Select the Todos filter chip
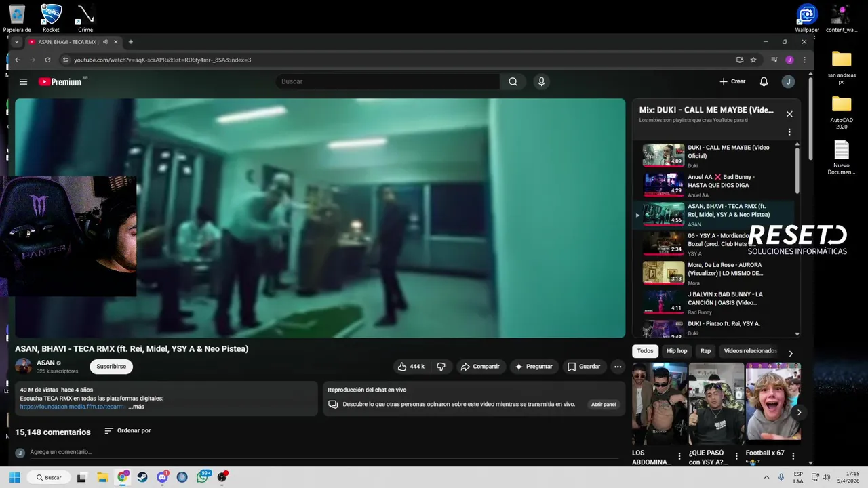Viewport: 868px width, 488px height. coord(646,351)
